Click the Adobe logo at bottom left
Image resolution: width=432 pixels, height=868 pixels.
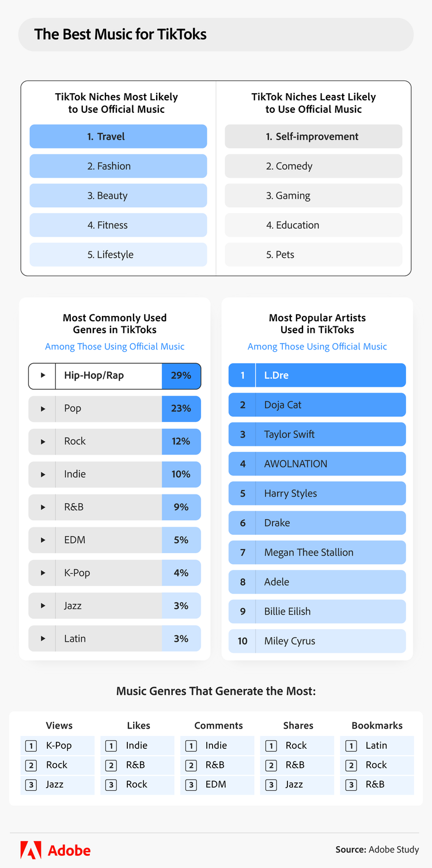[55, 850]
